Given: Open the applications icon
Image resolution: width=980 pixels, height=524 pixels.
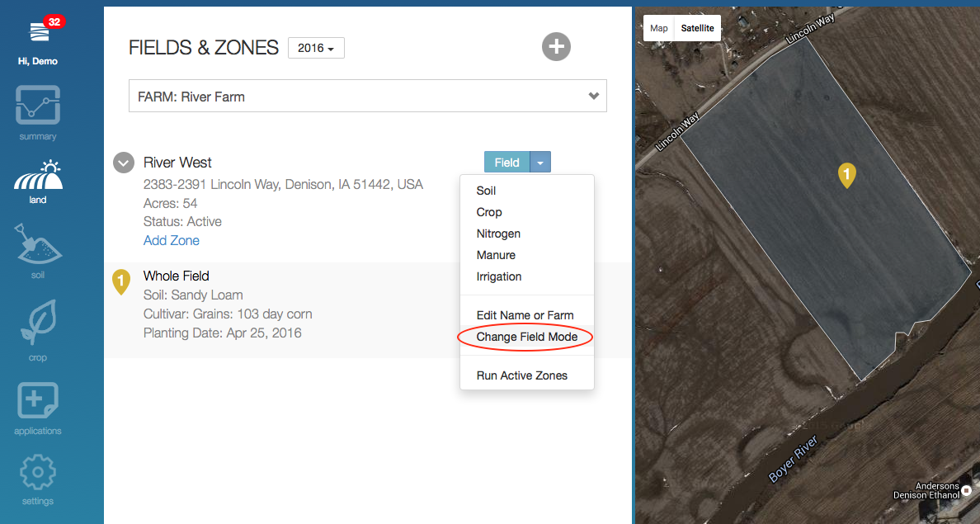Looking at the screenshot, I should (38, 401).
